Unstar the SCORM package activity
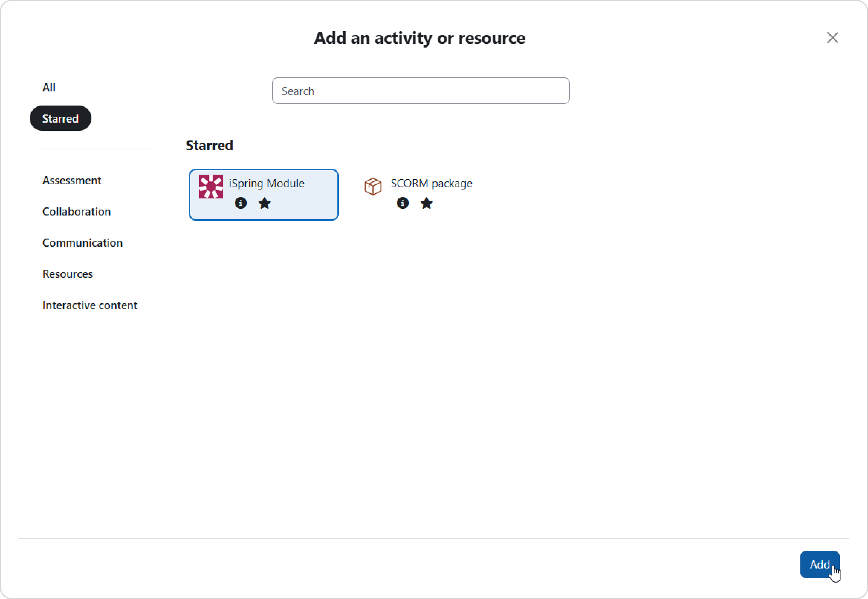This screenshot has height=599, width=868. (426, 203)
